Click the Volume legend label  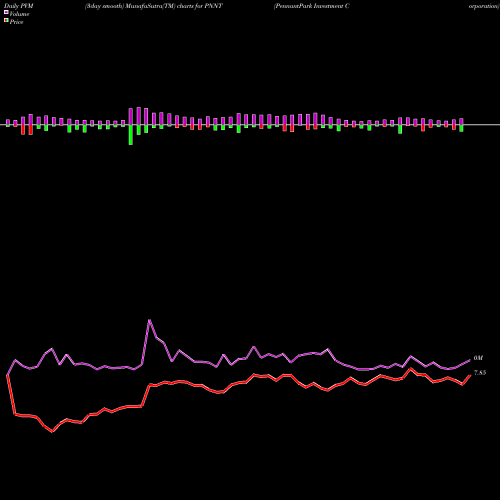pos(19,14)
